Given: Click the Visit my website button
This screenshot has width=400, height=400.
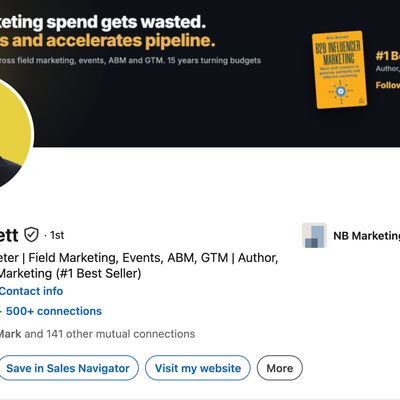Looking at the screenshot, I should click(x=198, y=368).
